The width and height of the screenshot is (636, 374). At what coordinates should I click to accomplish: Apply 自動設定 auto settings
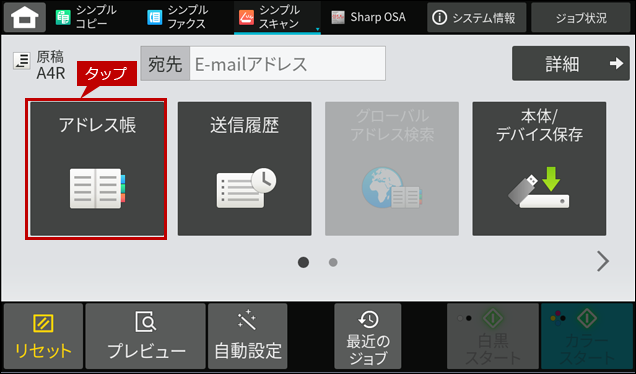[x=248, y=336]
